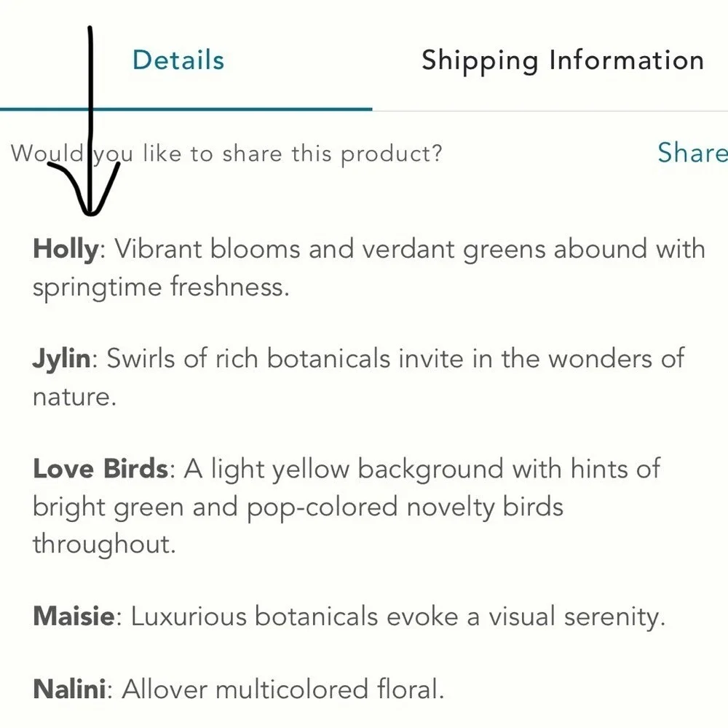Select the bold Maisie pattern name
This screenshot has height=728, width=728.
click(74, 617)
